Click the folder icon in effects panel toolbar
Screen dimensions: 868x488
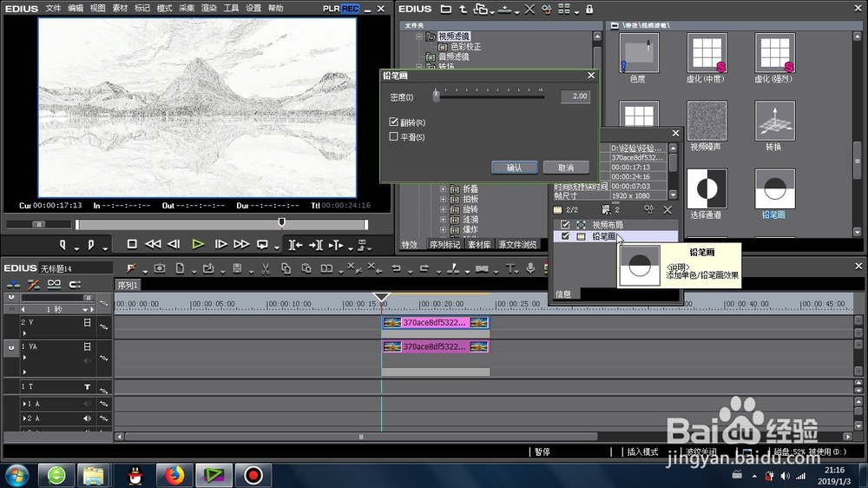point(445,10)
